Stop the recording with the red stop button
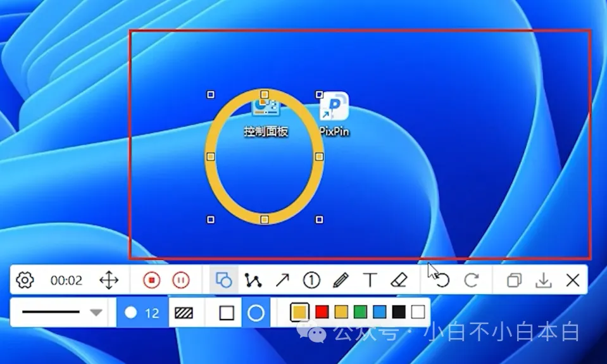 click(x=152, y=280)
